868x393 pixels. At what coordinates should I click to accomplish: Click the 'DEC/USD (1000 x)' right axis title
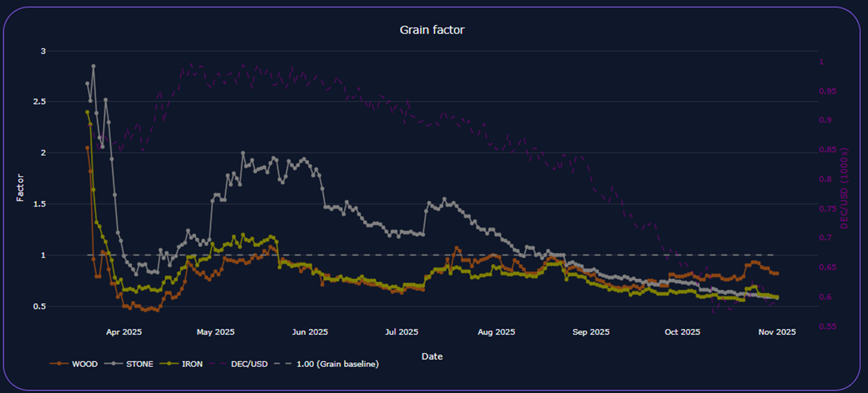tap(844, 188)
